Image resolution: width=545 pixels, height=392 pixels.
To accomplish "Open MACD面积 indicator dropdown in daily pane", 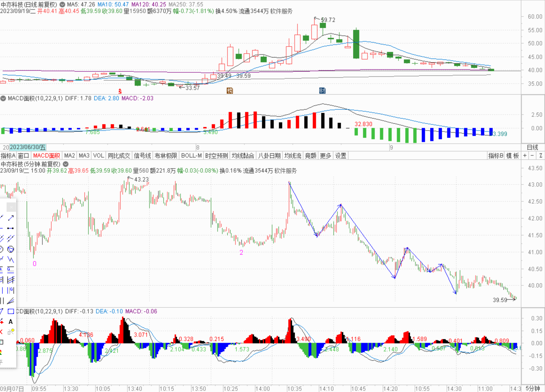I will coord(3,98).
